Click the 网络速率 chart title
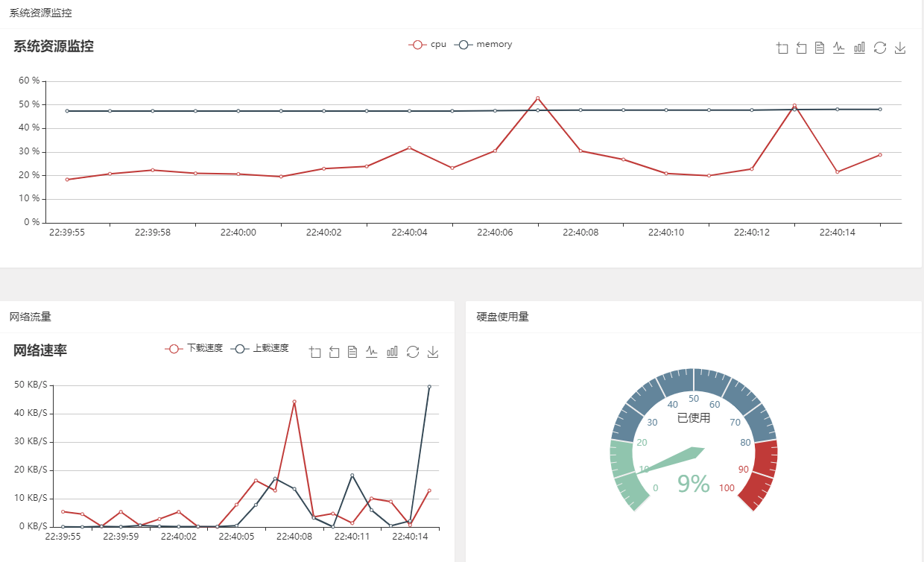 pos(40,350)
